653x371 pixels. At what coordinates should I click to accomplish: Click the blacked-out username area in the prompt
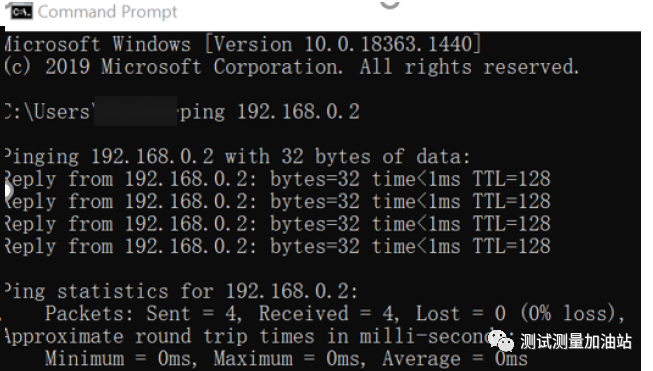[135, 111]
